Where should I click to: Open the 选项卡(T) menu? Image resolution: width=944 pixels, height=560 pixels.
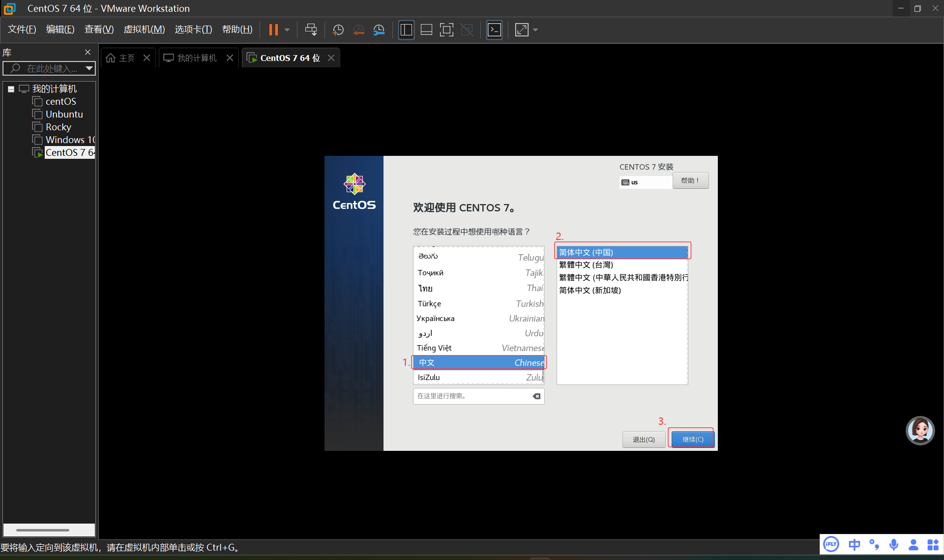click(x=193, y=29)
